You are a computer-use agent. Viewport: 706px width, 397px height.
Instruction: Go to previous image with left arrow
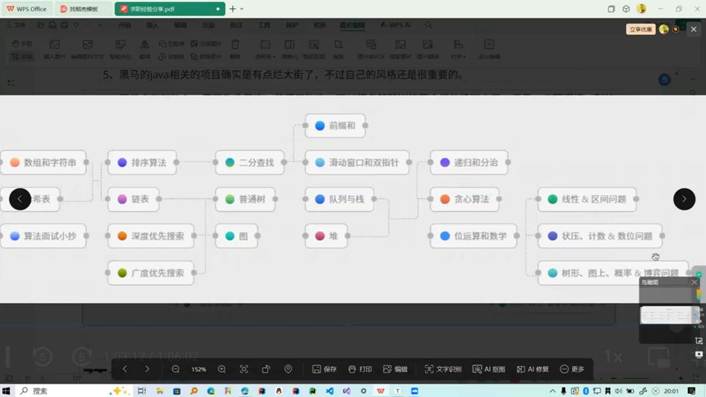(x=20, y=199)
